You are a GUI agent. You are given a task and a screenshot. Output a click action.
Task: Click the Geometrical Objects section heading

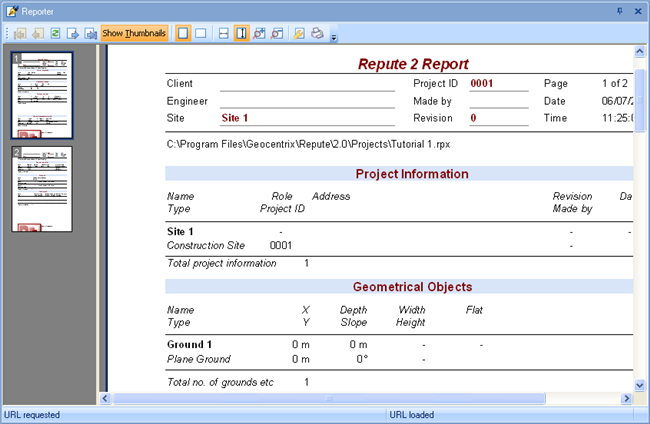pos(412,287)
